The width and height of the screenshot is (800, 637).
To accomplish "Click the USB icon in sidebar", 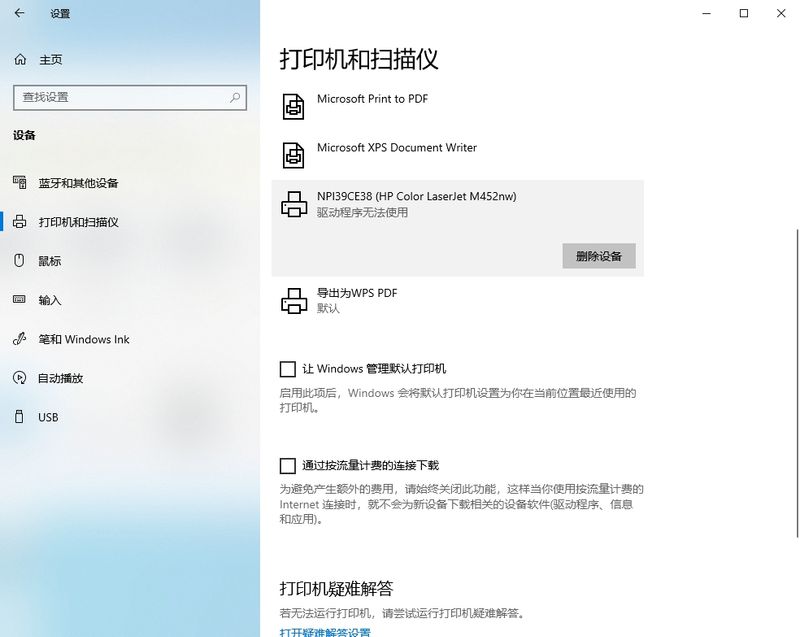I will click(19, 417).
